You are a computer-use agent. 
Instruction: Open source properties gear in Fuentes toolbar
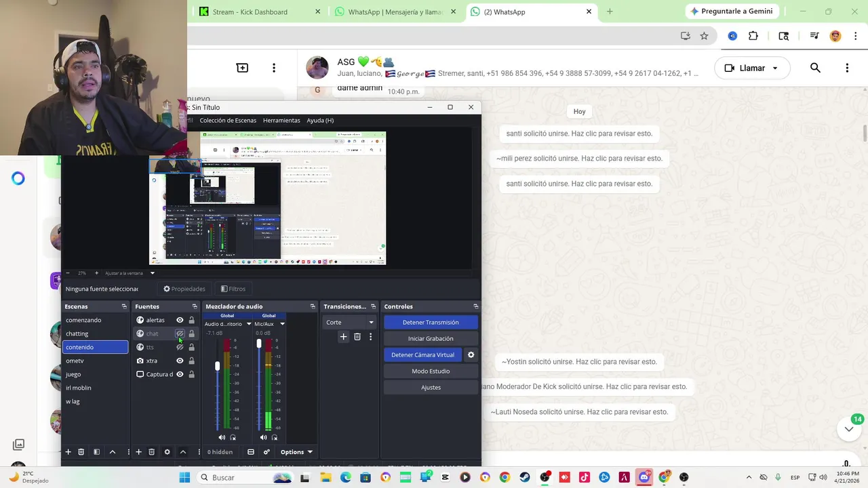click(167, 452)
